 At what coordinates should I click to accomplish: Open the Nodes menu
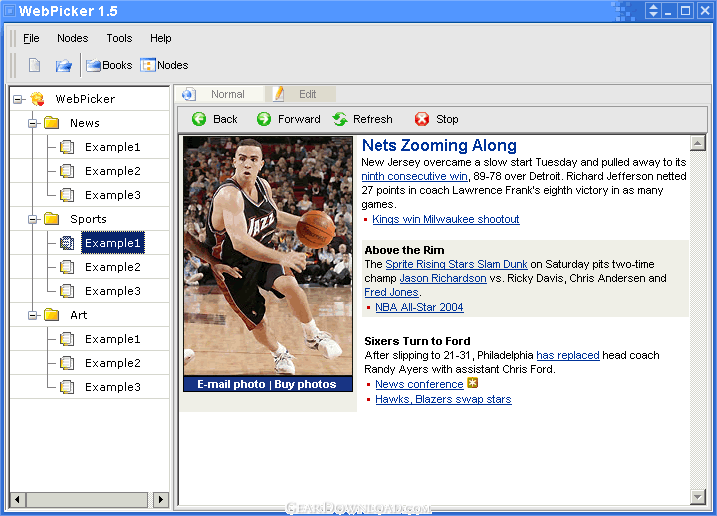(72, 38)
